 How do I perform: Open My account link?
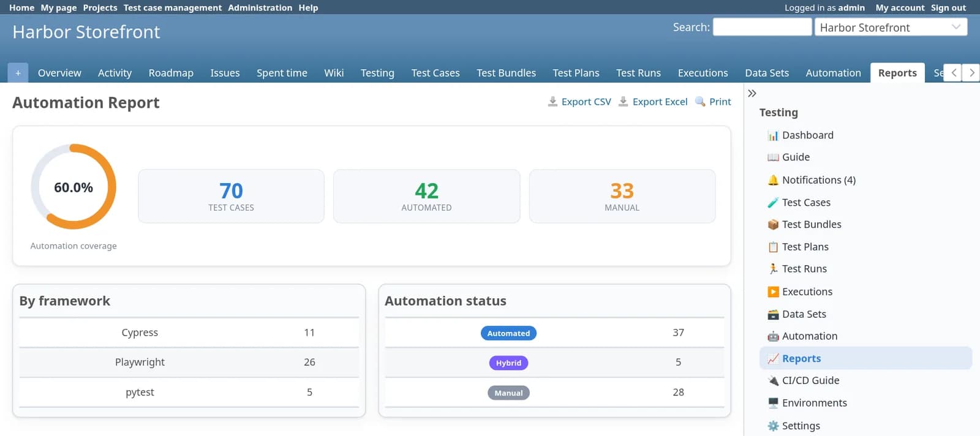[900, 7]
